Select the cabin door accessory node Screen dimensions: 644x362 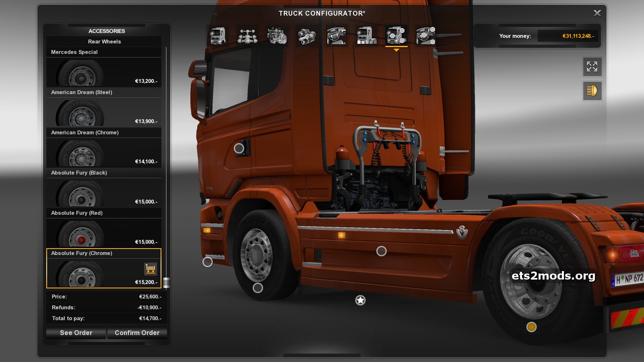pyautogui.click(x=239, y=148)
